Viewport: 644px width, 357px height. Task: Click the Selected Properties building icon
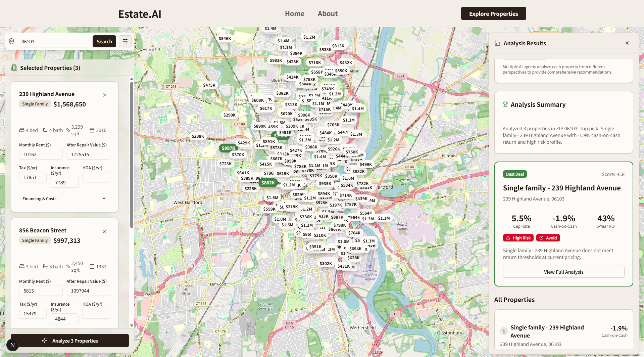[x=14, y=68]
